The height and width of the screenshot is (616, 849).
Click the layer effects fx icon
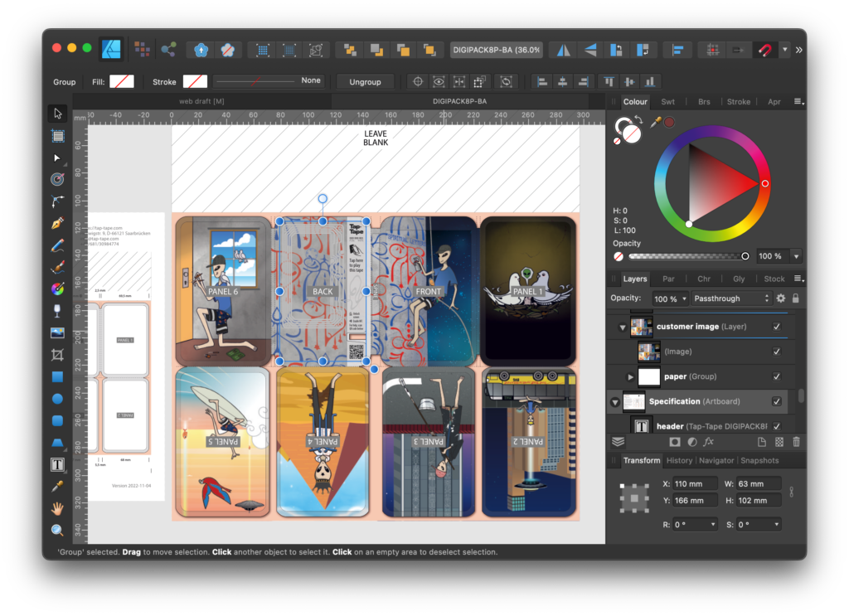tap(708, 442)
